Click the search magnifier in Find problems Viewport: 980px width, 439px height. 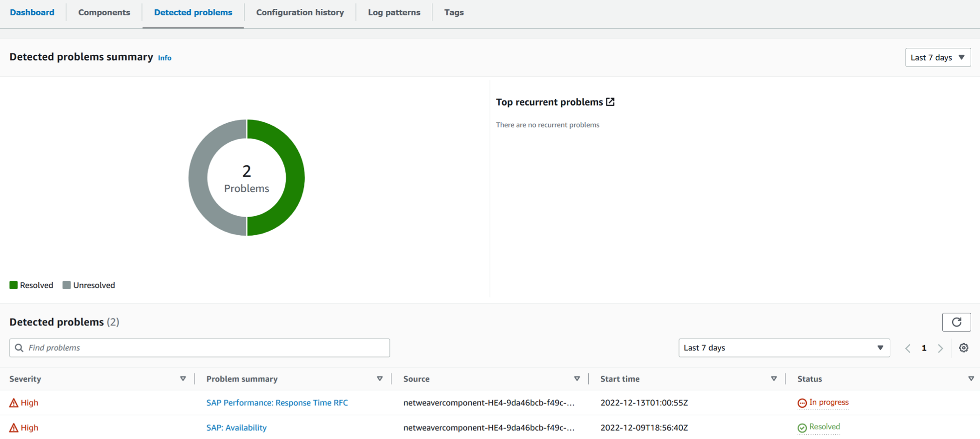pos(19,347)
